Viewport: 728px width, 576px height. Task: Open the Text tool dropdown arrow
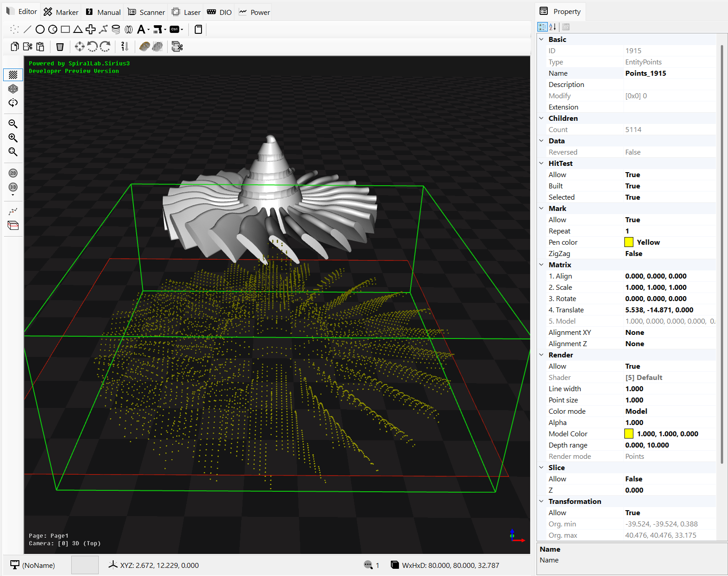coord(148,30)
